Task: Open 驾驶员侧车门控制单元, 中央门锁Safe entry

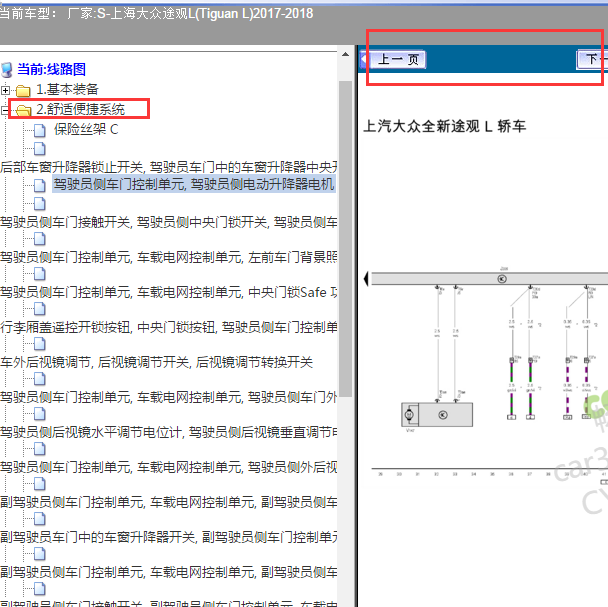Action: click(169, 292)
